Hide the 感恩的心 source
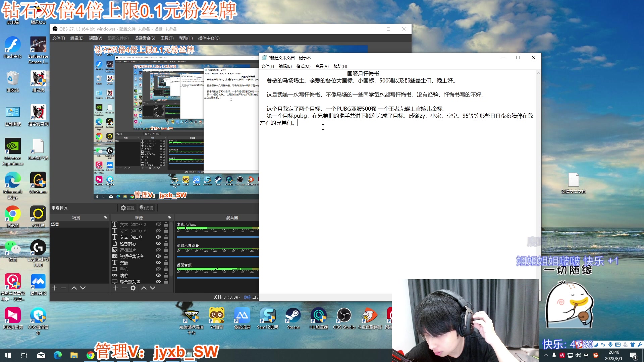 158,243
